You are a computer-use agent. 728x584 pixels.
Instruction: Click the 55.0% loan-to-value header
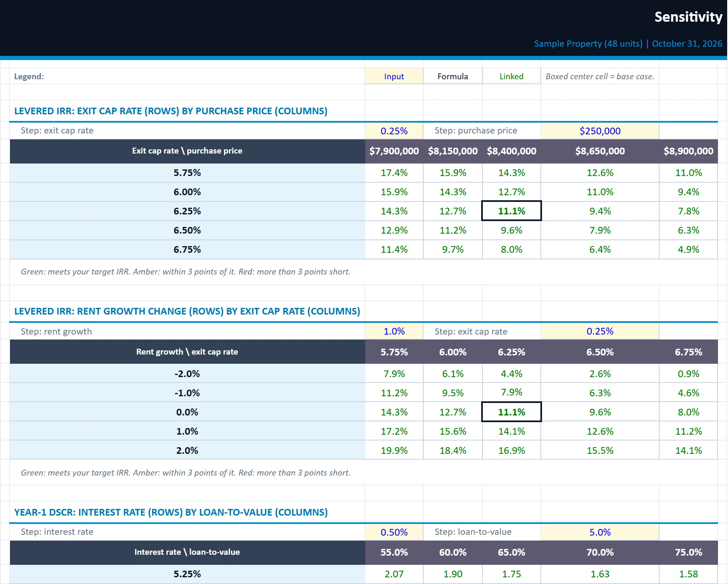point(394,552)
